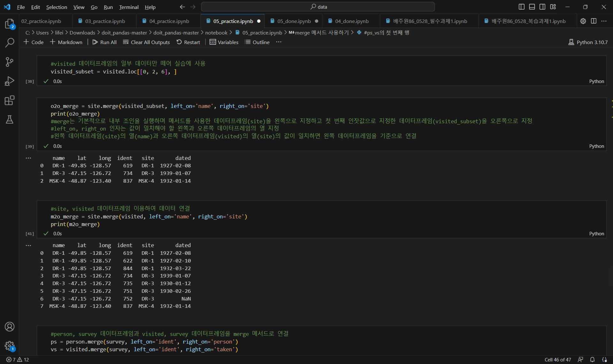The width and height of the screenshot is (613, 364).
Task: Open the Search view icon
Action: coord(10,42)
